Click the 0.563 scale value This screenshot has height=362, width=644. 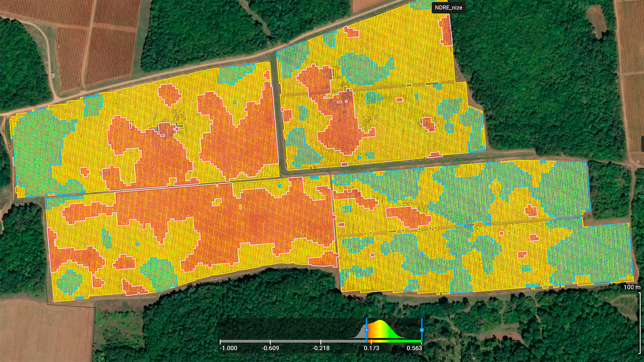point(414,348)
